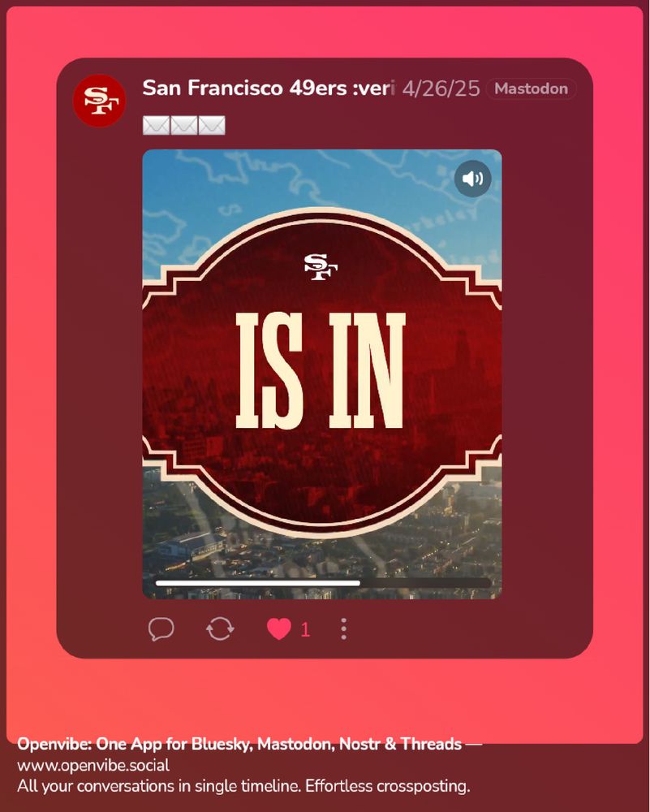
Task: Play the IS IN video thumbnail
Action: click(322, 374)
